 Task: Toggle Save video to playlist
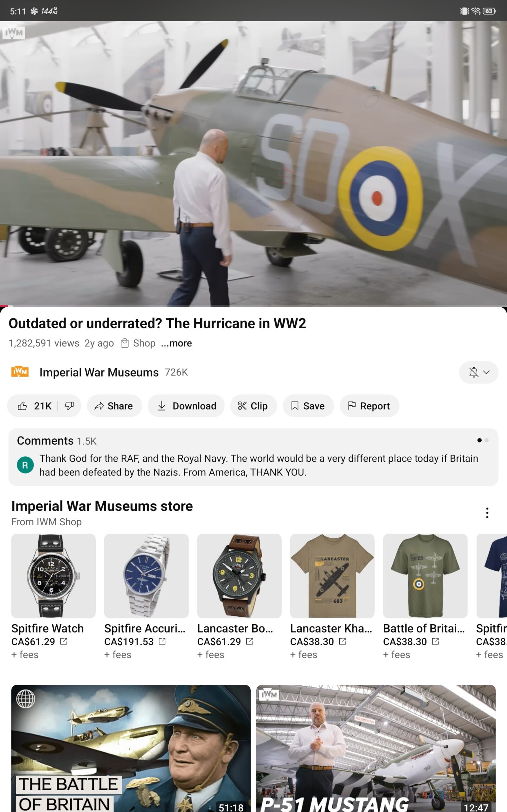(308, 406)
